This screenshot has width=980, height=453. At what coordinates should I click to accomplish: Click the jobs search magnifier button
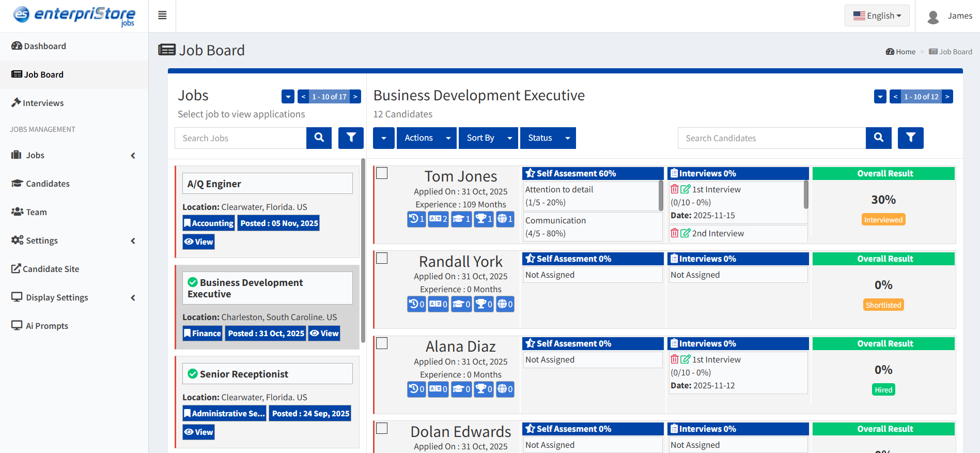pos(319,138)
